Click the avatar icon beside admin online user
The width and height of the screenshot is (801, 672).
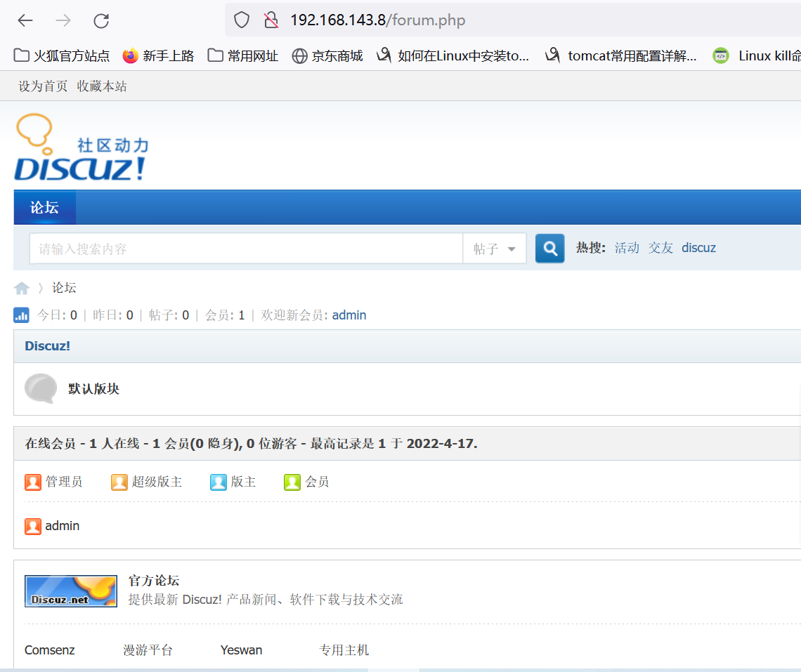click(33, 525)
